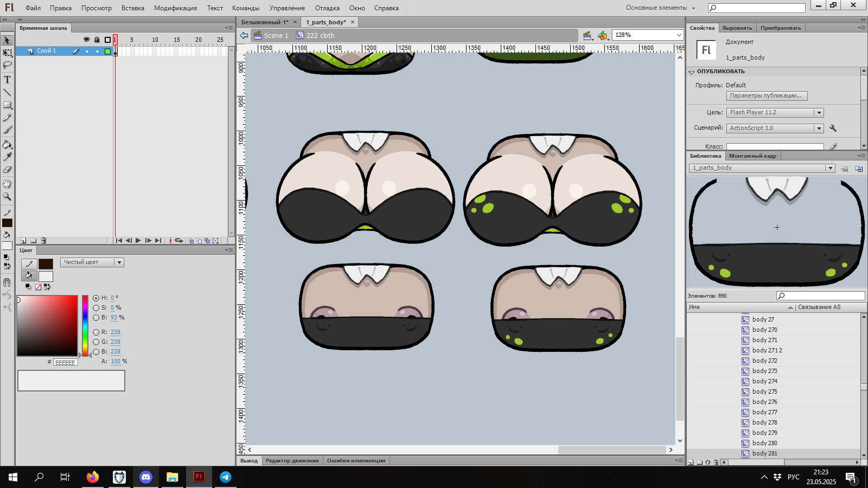The width and height of the screenshot is (868, 488).
Task: Create a new layer folder in timeline
Action: (x=34, y=241)
